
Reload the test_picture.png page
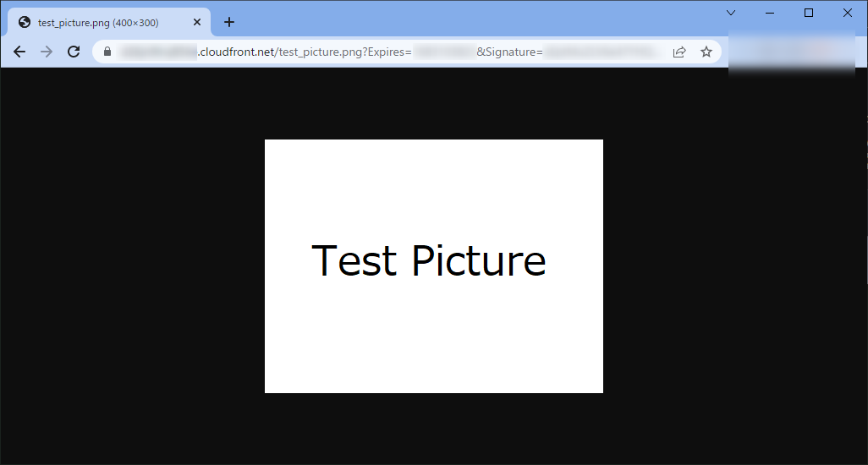(x=74, y=52)
